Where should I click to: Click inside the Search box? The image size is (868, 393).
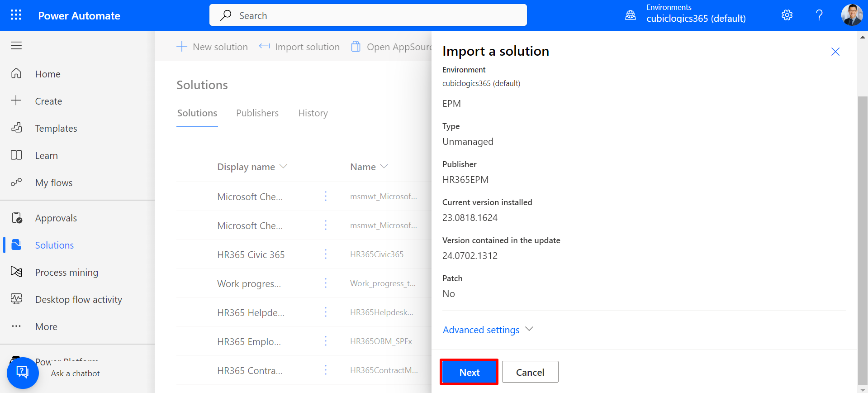[368, 15]
